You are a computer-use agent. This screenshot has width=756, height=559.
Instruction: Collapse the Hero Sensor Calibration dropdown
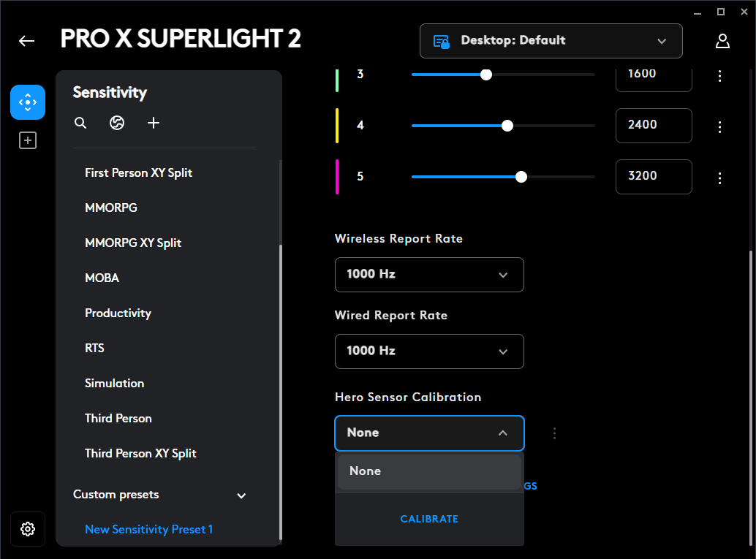point(429,433)
